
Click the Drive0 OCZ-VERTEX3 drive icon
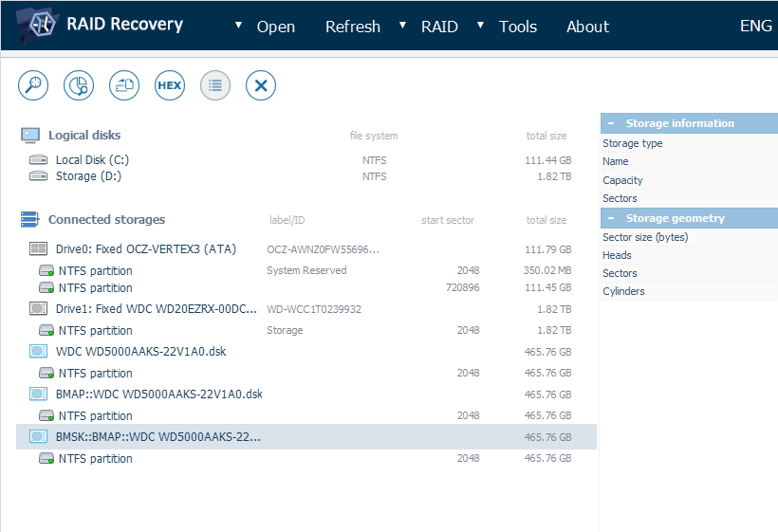coord(39,249)
